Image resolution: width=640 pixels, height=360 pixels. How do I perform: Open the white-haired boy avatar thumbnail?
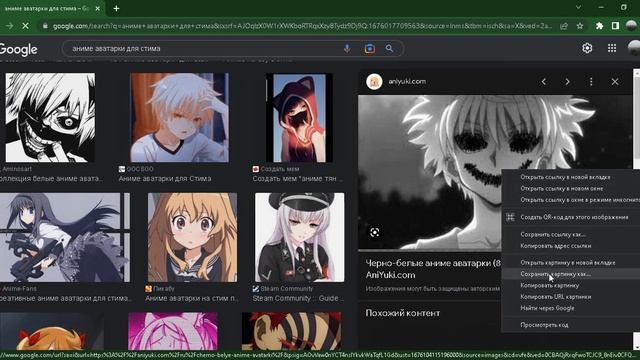[179, 118]
